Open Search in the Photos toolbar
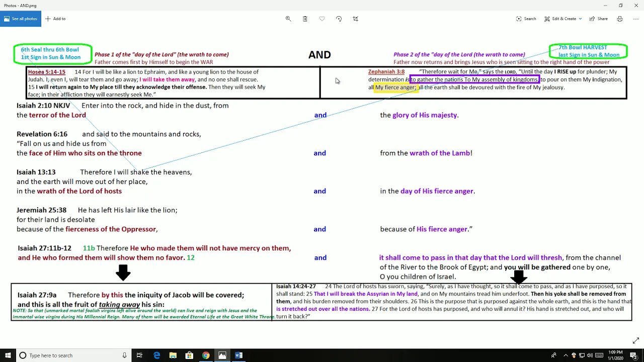The image size is (644, 362). [526, 19]
